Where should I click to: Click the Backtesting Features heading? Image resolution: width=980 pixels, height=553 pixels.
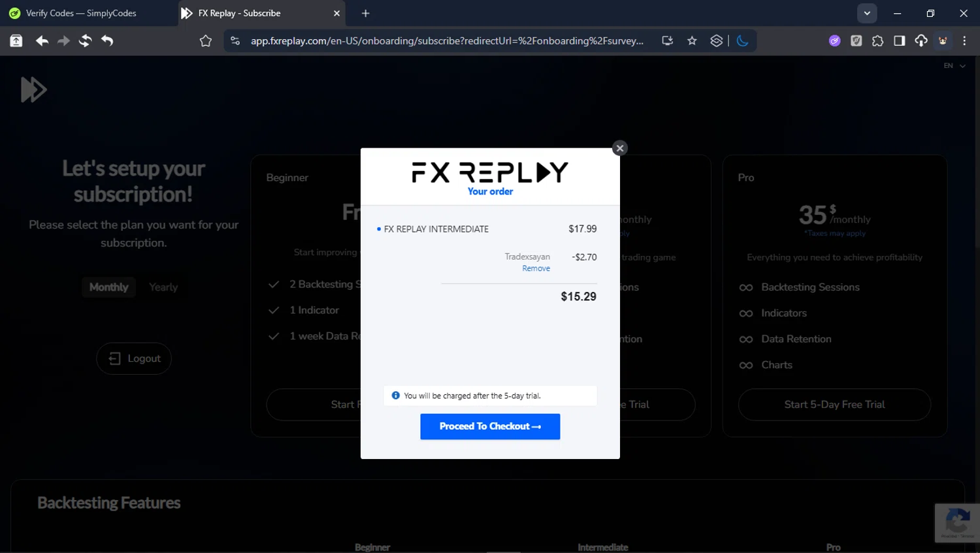108,503
